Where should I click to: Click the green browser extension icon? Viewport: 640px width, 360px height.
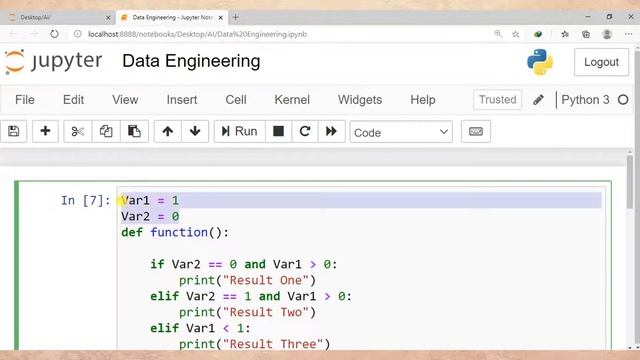pos(538,34)
